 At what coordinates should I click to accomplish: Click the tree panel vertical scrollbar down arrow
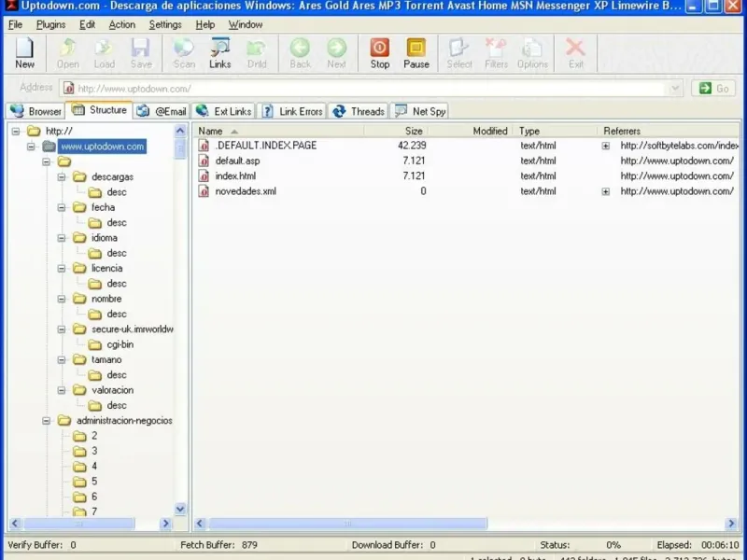click(x=180, y=509)
